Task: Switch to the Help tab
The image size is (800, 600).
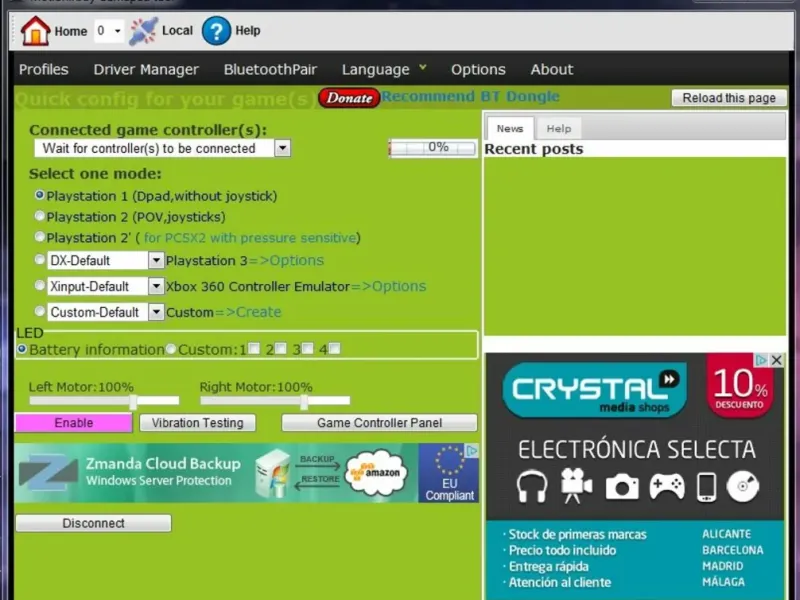Action: [x=559, y=129]
